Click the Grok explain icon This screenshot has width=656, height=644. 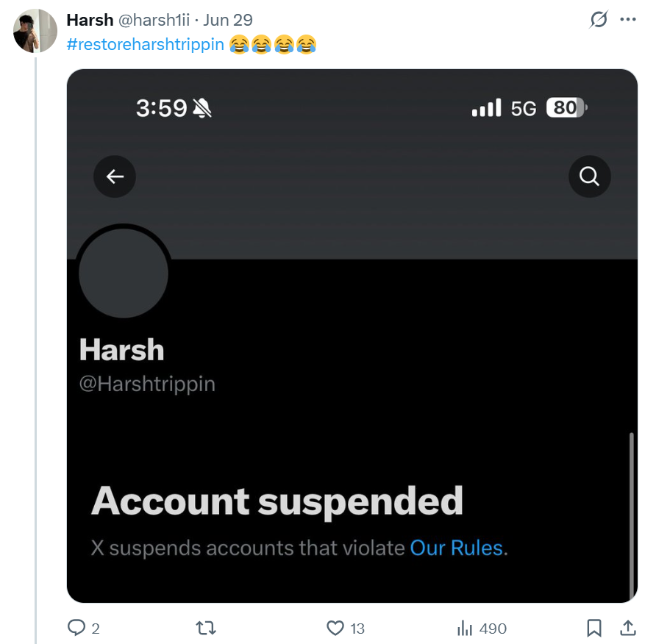click(599, 19)
